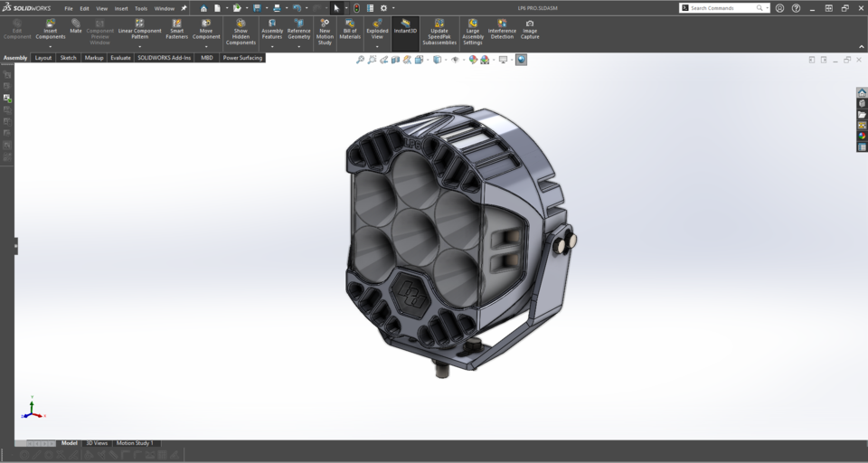Image resolution: width=868 pixels, height=463 pixels.
Task: Create an Exploded View
Action: (377, 29)
